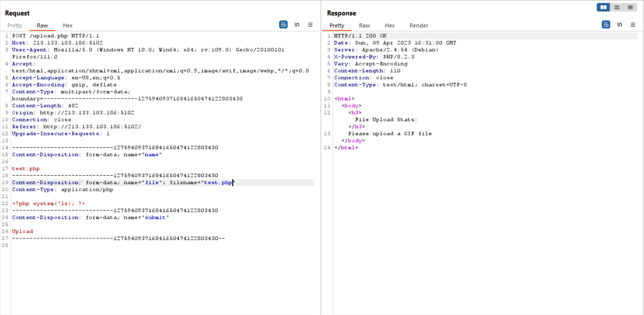Click the request Accept header value line
This screenshot has width=644, height=315.
click(160, 71)
